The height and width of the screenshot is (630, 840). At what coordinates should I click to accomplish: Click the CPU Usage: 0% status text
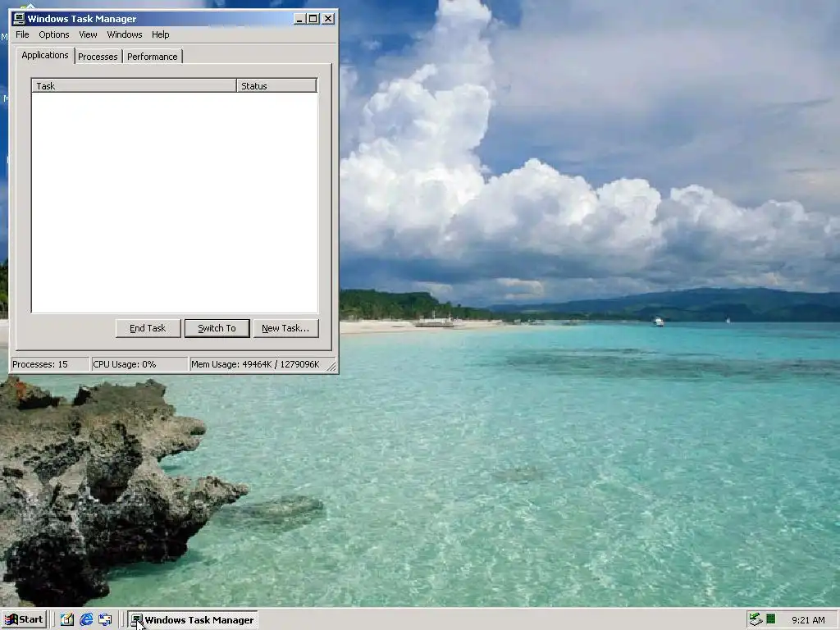pos(125,364)
